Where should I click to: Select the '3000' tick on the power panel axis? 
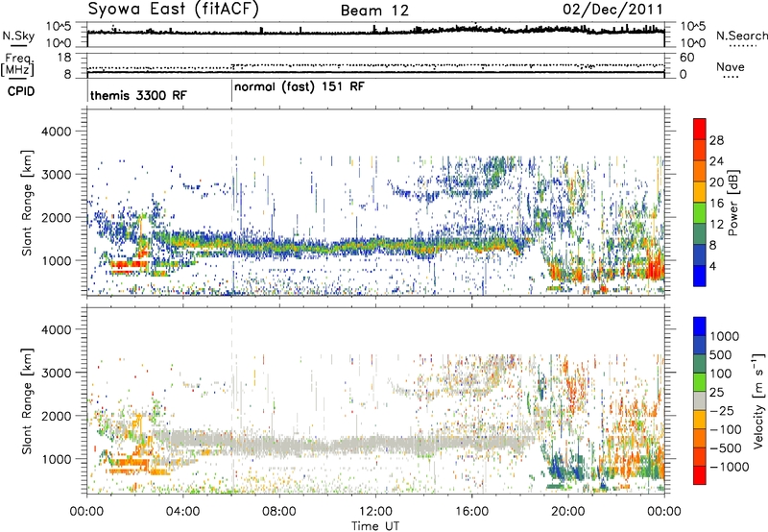(56, 175)
